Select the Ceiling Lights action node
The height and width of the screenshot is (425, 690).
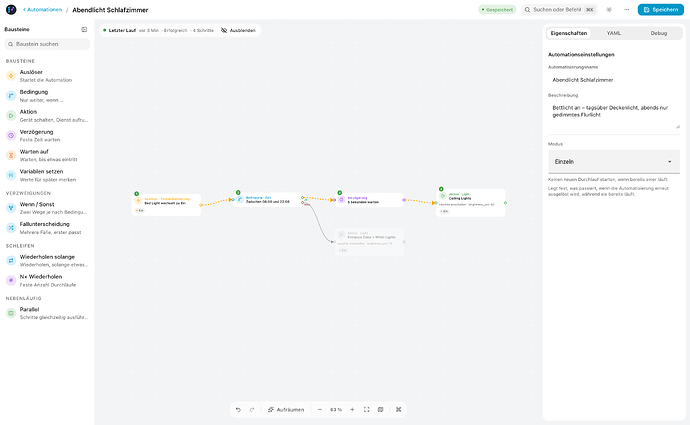point(470,203)
